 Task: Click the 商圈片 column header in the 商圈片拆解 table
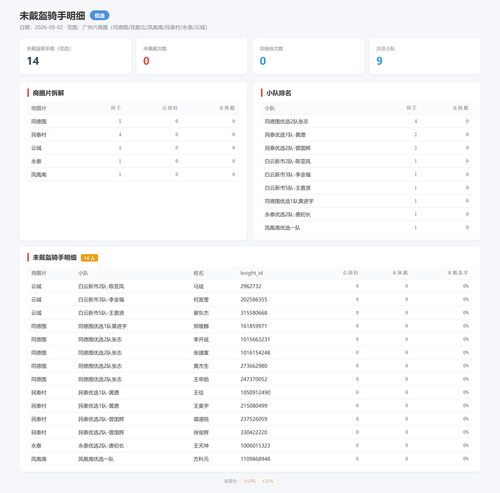[x=39, y=108]
